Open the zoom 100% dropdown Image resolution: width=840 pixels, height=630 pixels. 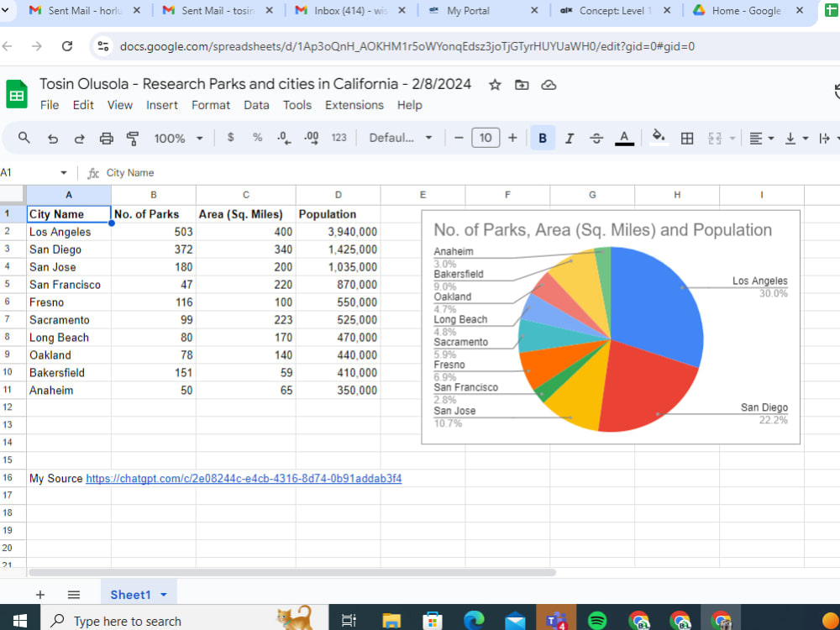(x=178, y=139)
